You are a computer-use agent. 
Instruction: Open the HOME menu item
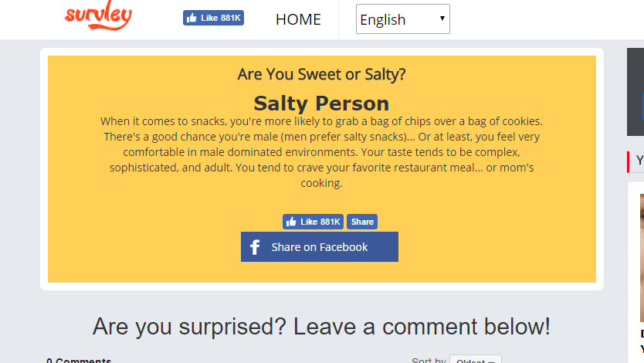(x=298, y=19)
